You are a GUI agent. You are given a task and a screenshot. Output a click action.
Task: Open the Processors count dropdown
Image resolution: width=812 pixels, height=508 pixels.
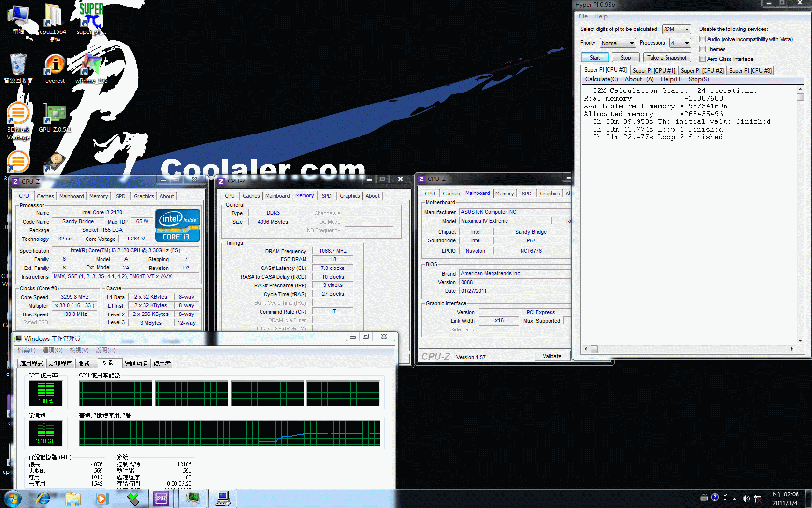coord(680,43)
